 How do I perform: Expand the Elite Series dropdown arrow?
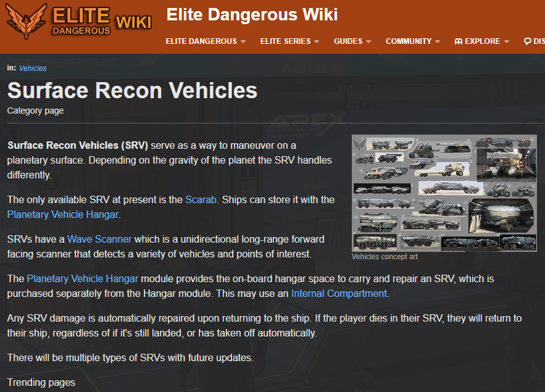pyautogui.click(x=317, y=41)
